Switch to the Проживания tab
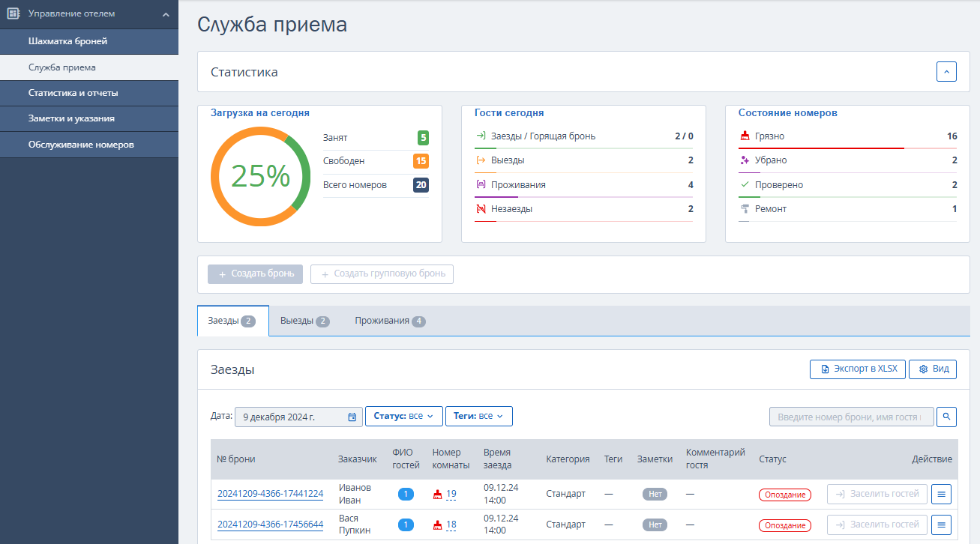 (x=391, y=321)
